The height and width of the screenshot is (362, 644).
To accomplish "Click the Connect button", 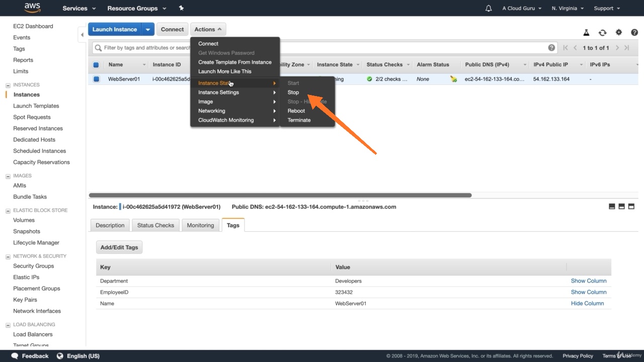I will tap(172, 29).
